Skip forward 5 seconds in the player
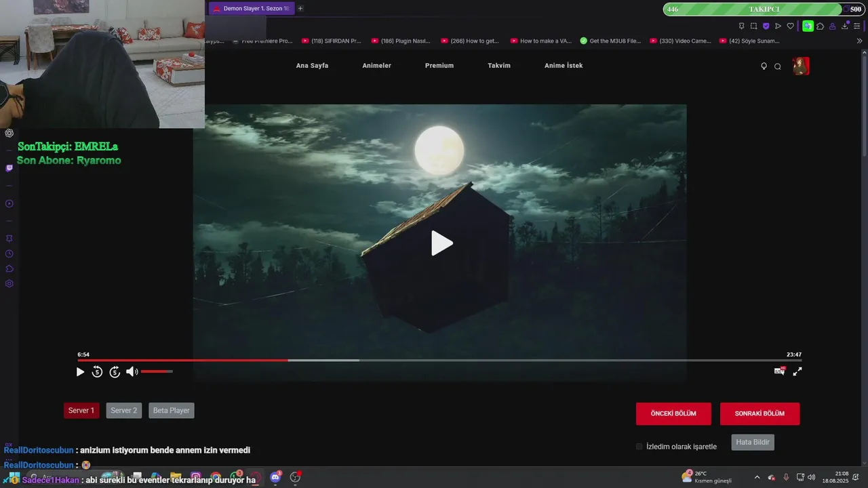 115,371
